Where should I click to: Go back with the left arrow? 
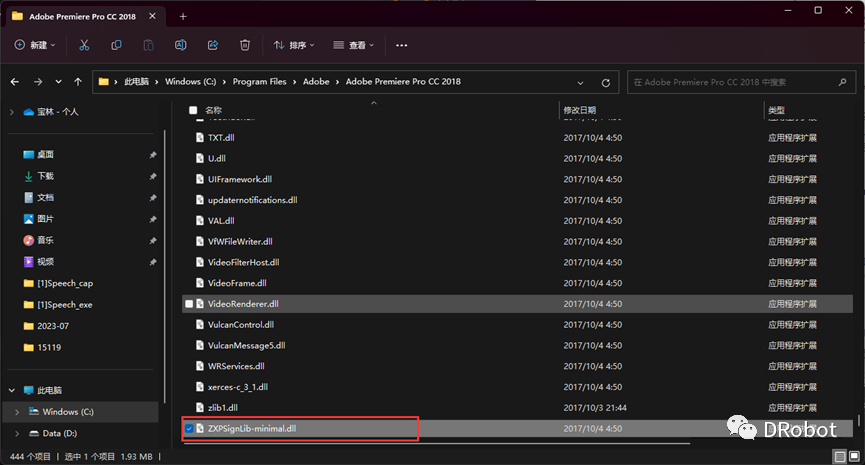coord(15,82)
